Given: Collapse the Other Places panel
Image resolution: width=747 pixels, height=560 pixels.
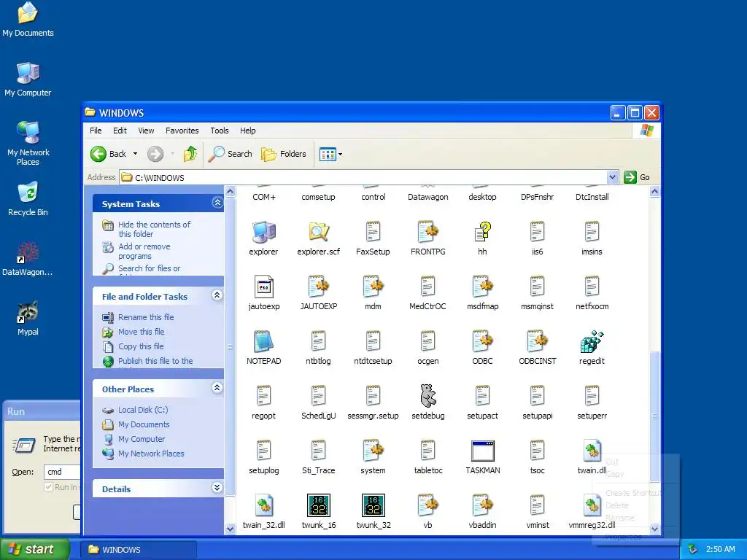Looking at the screenshot, I should 217,388.
